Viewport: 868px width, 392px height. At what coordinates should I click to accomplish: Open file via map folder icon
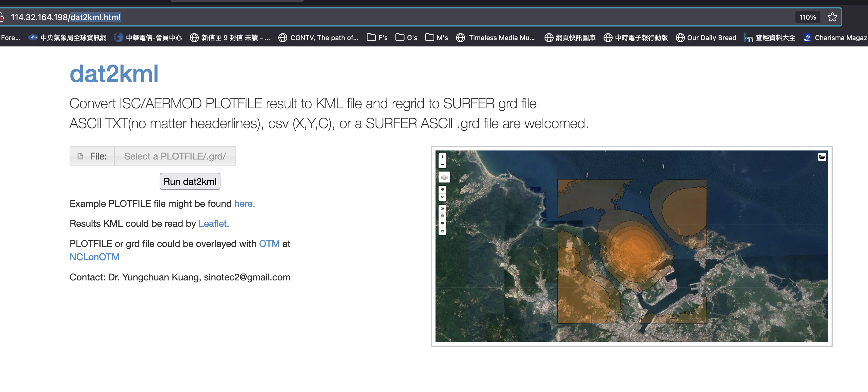click(x=822, y=157)
